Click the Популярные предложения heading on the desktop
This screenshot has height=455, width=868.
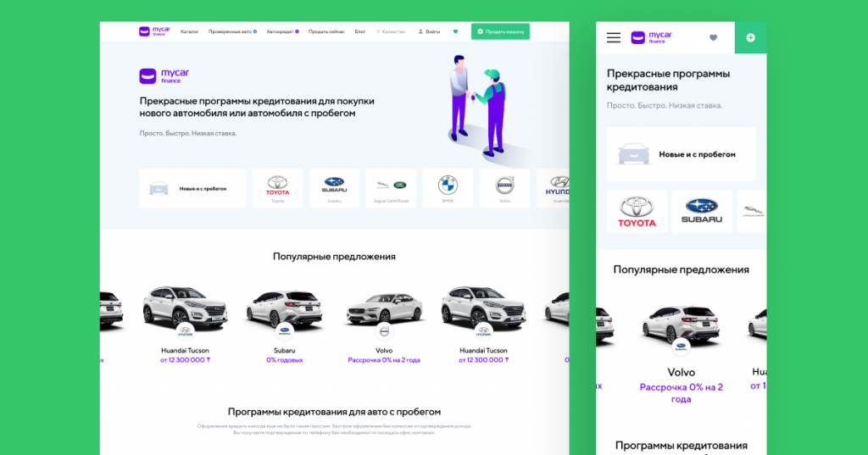[334, 256]
